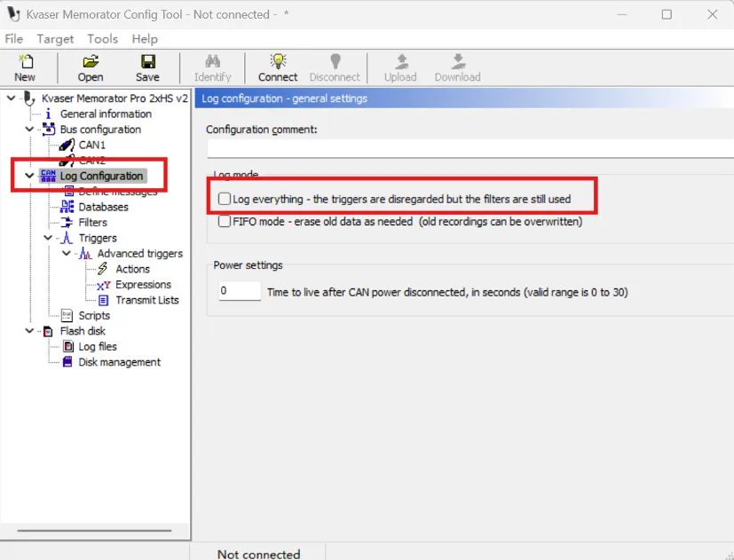This screenshot has height=560, width=734.
Task: Click the Actions lightning icon
Action: [103, 269]
